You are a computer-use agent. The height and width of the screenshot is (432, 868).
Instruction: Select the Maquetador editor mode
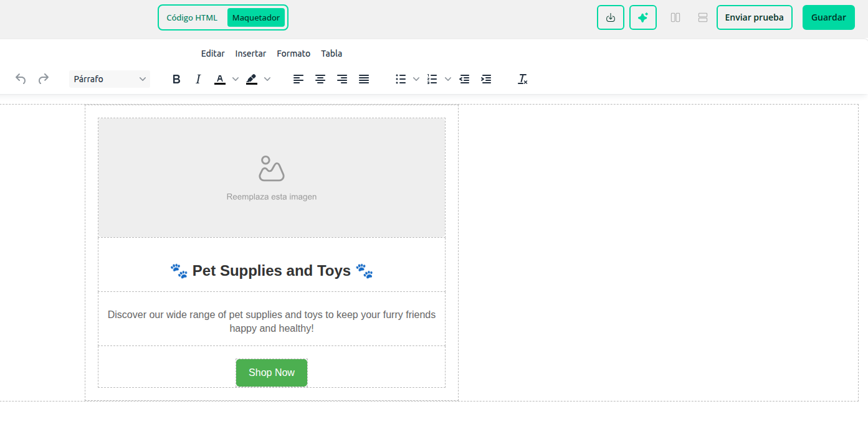coord(256,17)
